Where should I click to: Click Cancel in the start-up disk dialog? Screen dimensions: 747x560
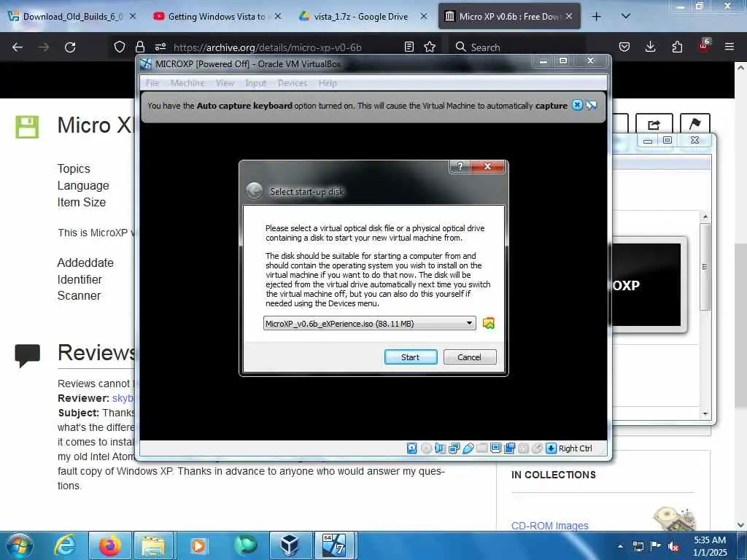pyautogui.click(x=470, y=357)
